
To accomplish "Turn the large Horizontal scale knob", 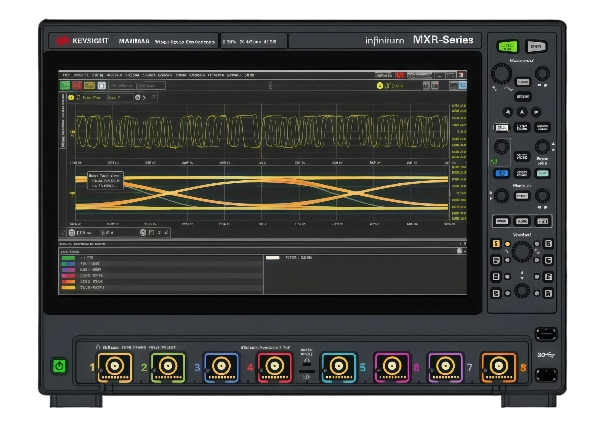I will click(x=499, y=75).
